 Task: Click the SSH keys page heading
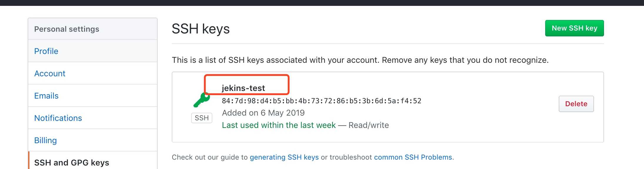201,29
